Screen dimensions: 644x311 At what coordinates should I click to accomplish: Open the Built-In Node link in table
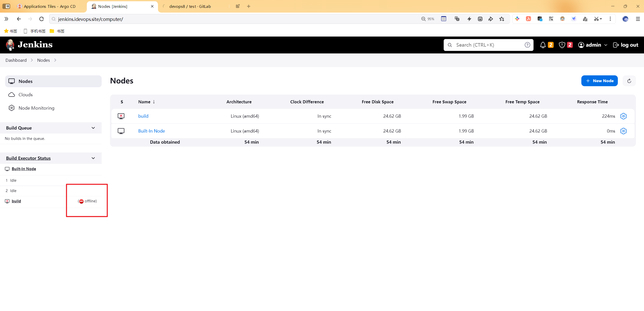(x=151, y=131)
